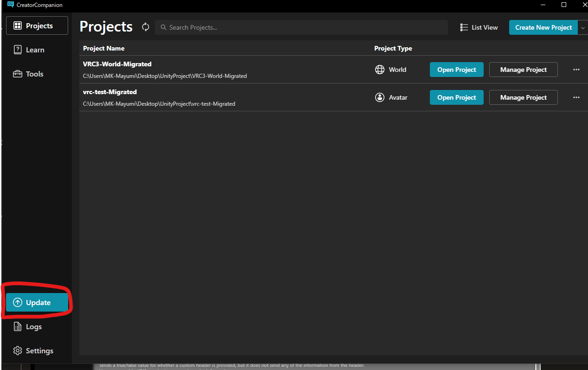Image resolution: width=588 pixels, height=370 pixels.
Task: Click the Search Projects input field
Action: (301, 27)
